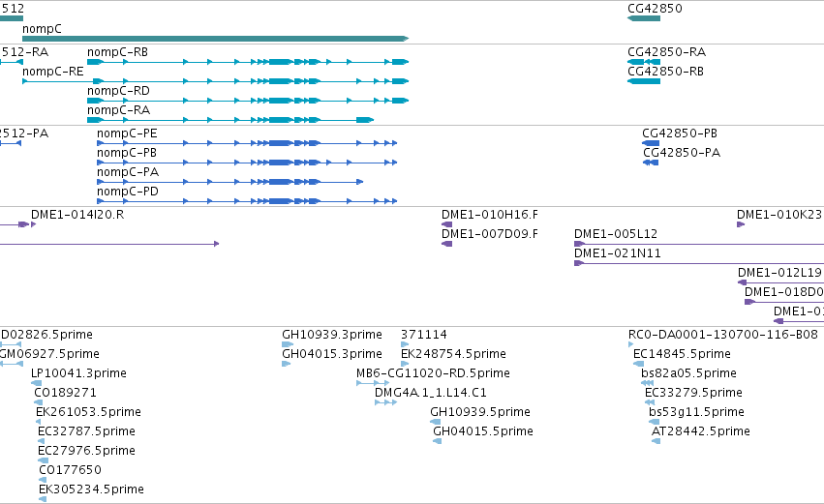Select EK248754.5prime EST label
This screenshot has width=824, height=504.
453,354
